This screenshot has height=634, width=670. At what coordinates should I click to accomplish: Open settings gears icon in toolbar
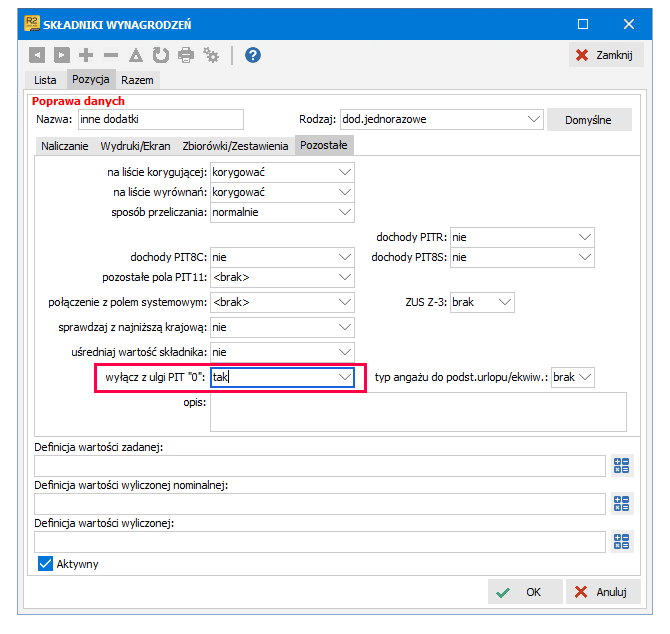[x=211, y=55]
